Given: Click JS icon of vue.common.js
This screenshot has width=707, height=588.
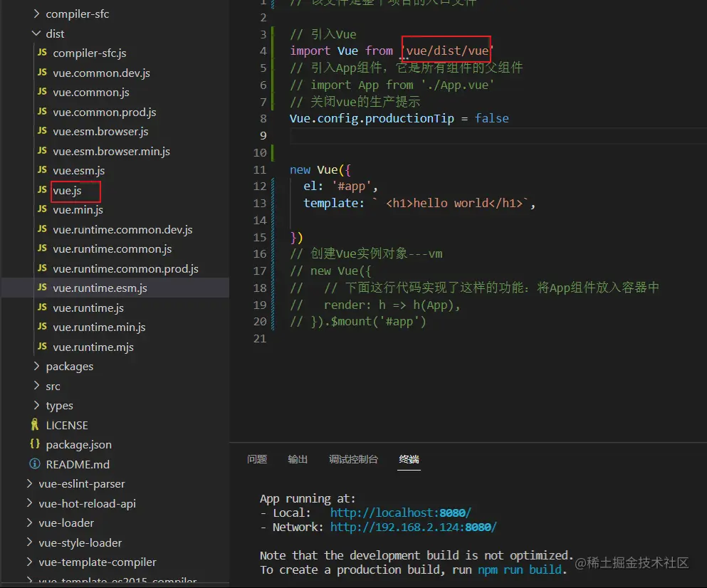Looking at the screenshot, I should point(43,92).
